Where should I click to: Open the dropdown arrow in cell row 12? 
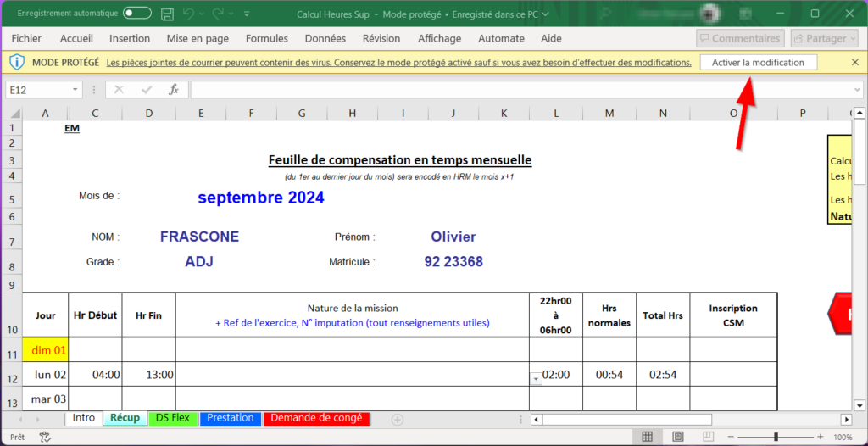tap(536, 379)
